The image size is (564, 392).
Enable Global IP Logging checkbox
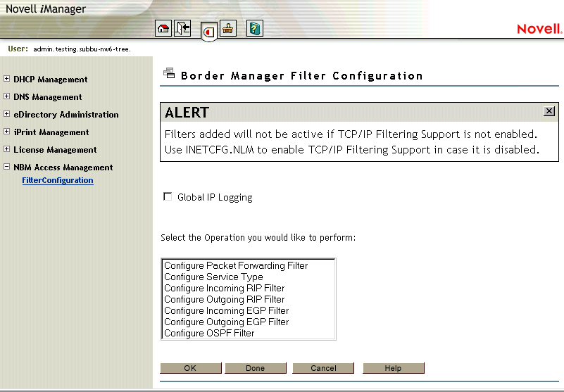point(168,196)
